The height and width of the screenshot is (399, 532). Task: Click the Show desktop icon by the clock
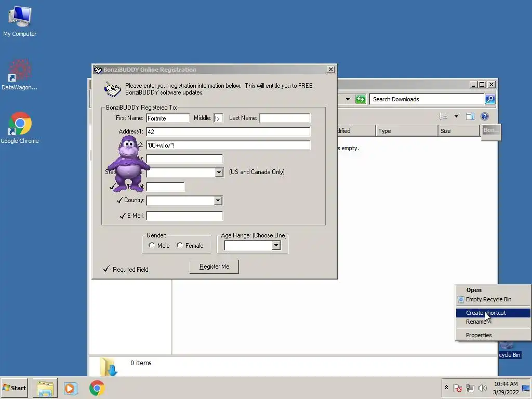[x=526, y=388]
